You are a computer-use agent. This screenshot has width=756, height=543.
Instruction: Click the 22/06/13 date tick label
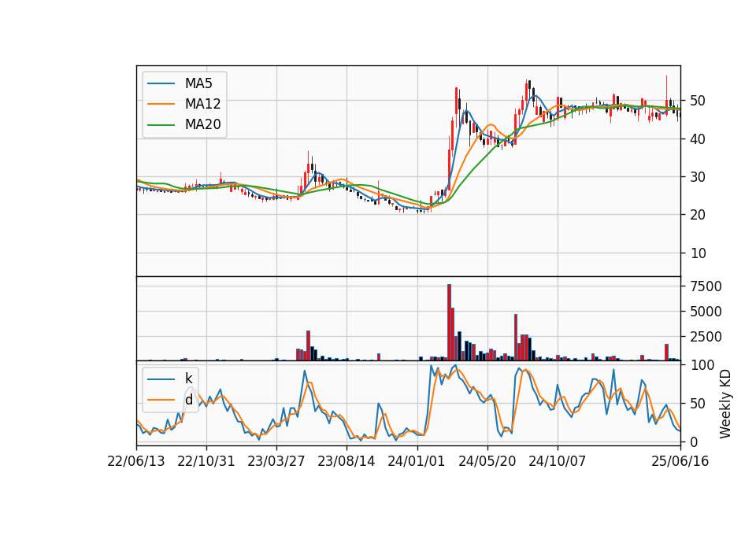point(136,461)
